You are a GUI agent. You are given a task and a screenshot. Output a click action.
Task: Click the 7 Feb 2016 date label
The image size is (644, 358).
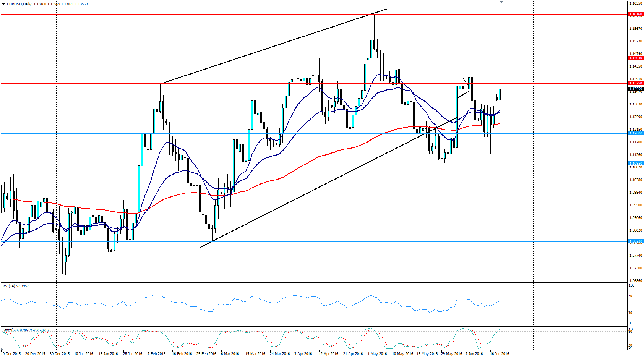(x=157, y=354)
